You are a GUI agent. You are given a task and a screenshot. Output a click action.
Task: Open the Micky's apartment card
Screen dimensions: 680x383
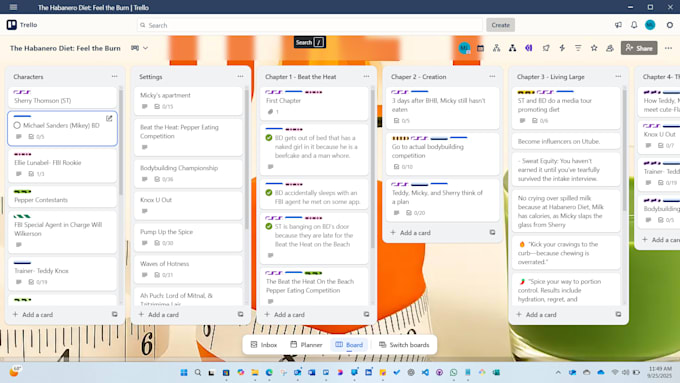[x=188, y=101]
